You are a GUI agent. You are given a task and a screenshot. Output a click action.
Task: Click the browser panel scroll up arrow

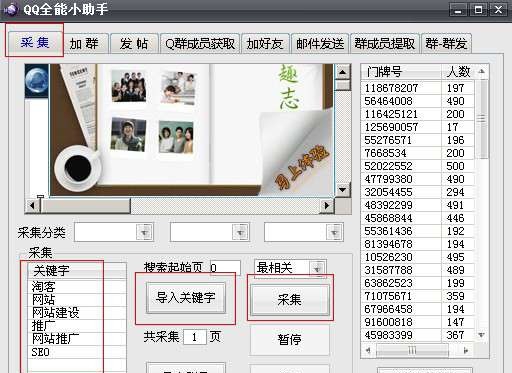click(x=343, y=72)
